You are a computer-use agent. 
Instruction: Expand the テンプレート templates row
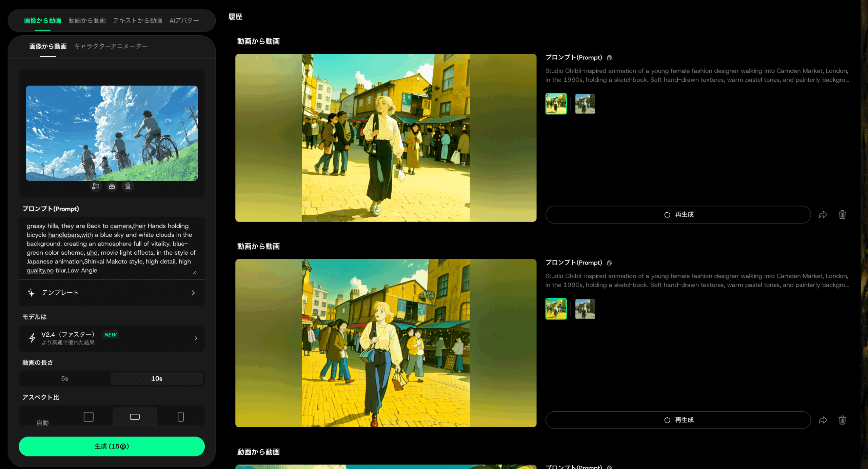pos(112,293)
